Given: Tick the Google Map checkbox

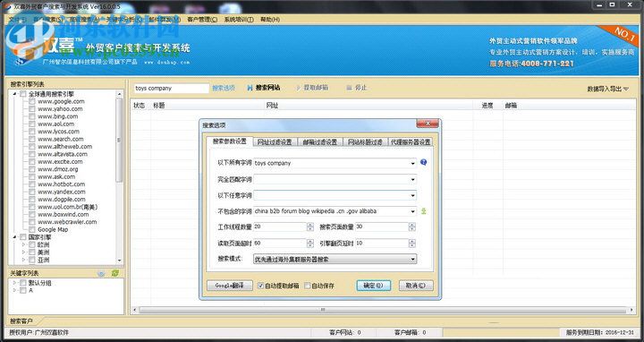Looking at the screenshot, I should [31, 229].
